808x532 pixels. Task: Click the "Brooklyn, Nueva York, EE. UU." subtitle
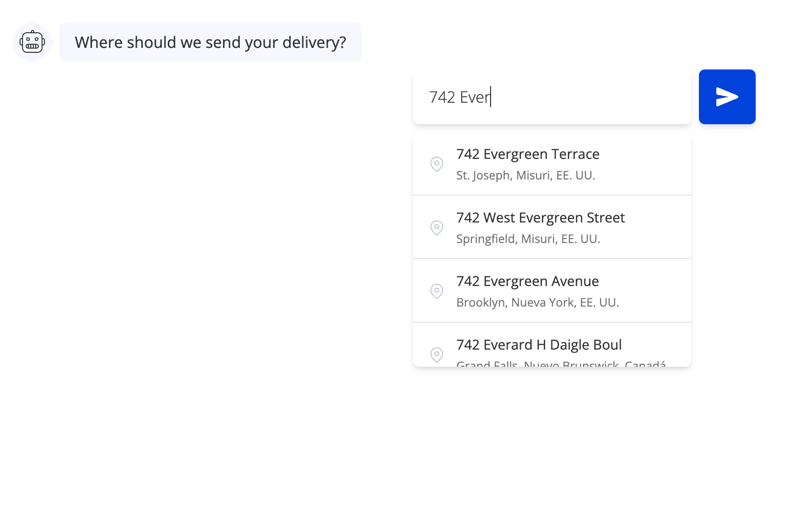click(x=537, y=303)
